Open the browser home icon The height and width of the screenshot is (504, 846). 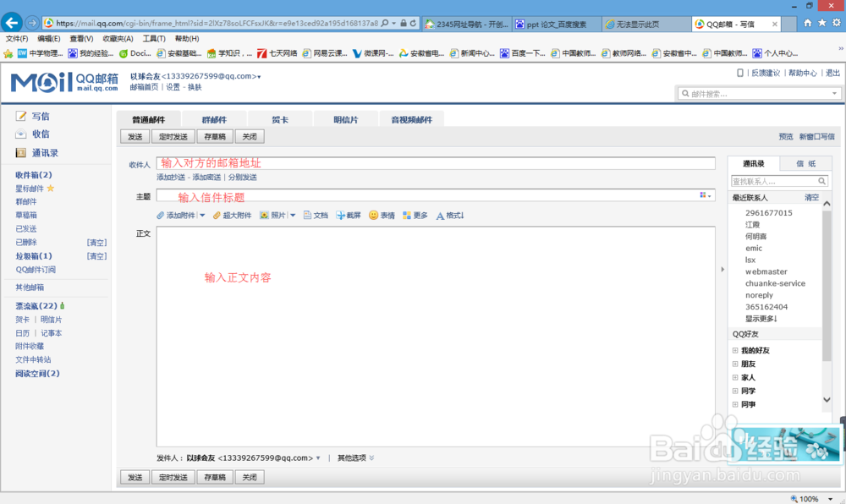[x=807, y=23]
